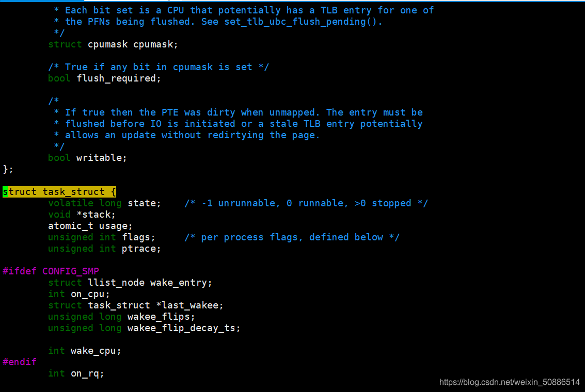Click the 'bool flush_required;' line
The height and width of the screenshot is (392, 585).
(x=104, y=78)
